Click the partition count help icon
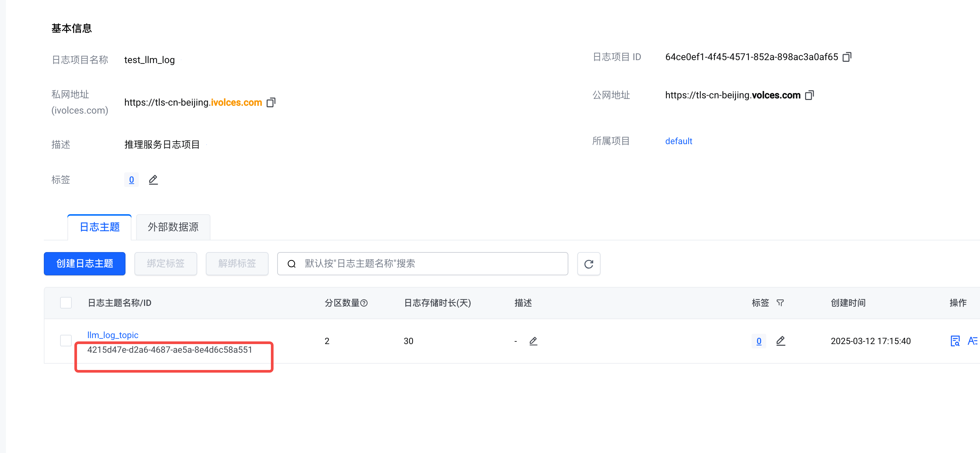Viewport: 980px width, 453px height. (364, 303)
